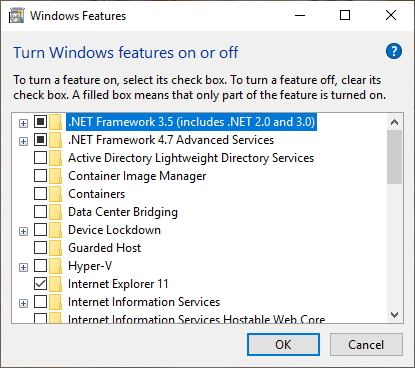Enable Active Directory Lightweight Directory Services checkbox
The height and width of the screenshot is (368, 415).
(40, 158)
